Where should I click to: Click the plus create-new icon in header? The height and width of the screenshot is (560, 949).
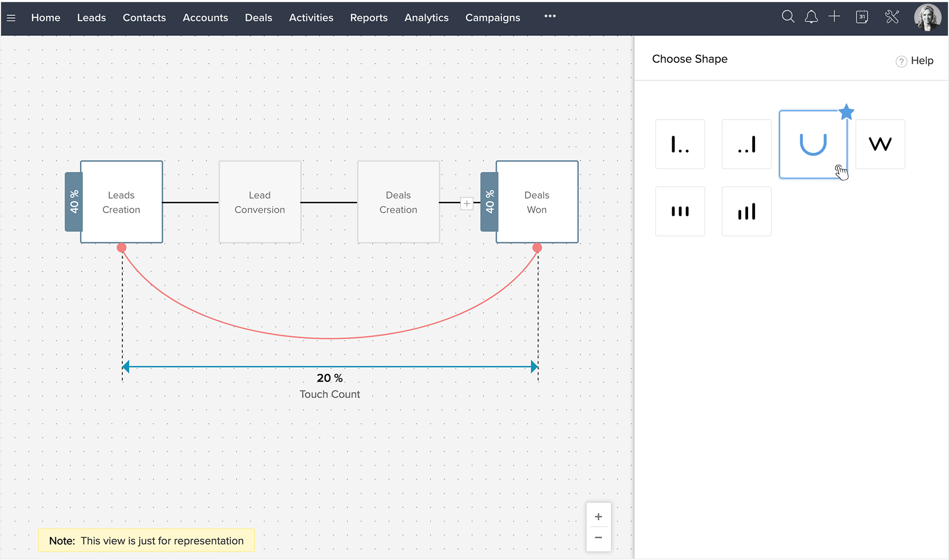click(834, 17)
